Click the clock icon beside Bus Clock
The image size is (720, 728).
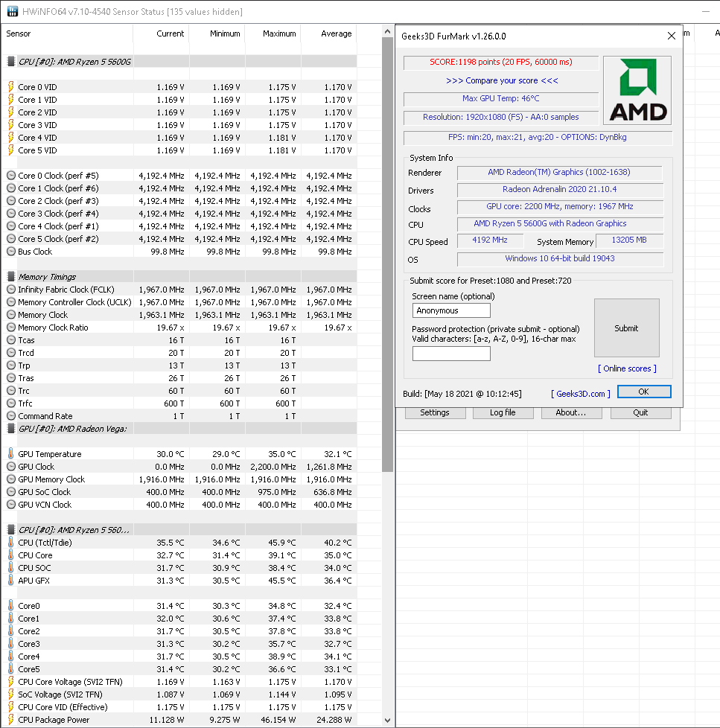11,251
